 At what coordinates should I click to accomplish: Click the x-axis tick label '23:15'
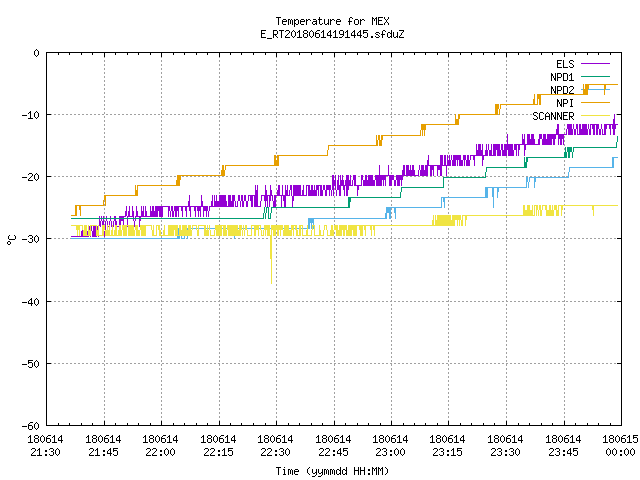[x=448, y=453]
